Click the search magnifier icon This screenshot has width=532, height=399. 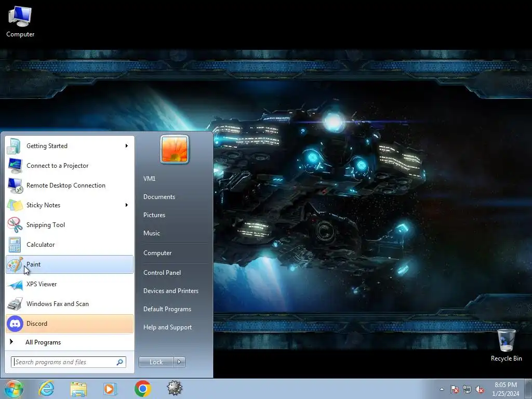[x=120, y=362]
